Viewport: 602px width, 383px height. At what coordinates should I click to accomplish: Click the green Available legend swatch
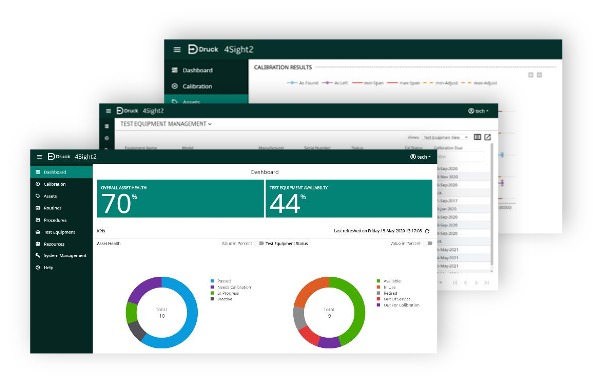point(378,281)
